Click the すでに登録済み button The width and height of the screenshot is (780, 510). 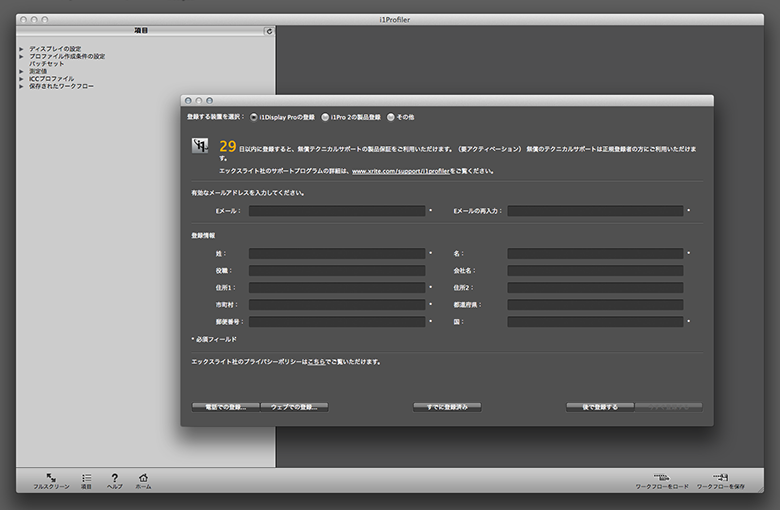(447, 407)
